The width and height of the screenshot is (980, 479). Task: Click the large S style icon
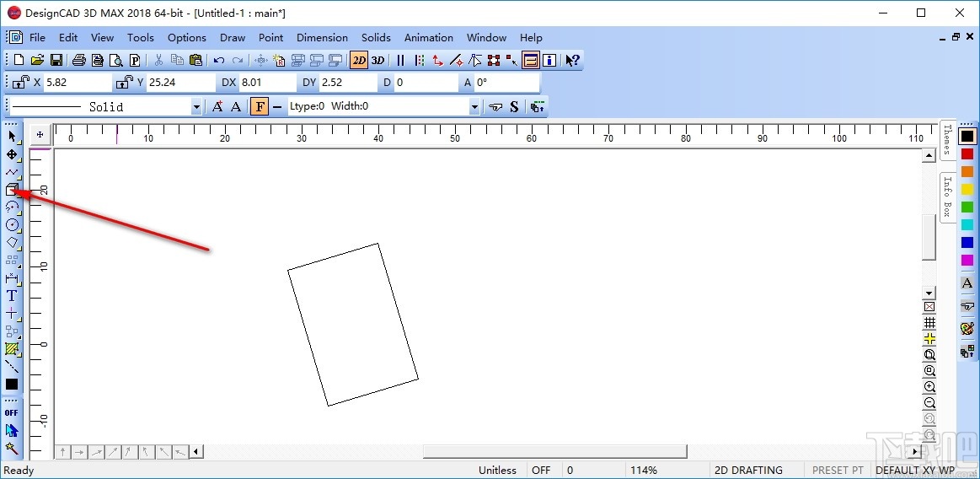(514, 107)
